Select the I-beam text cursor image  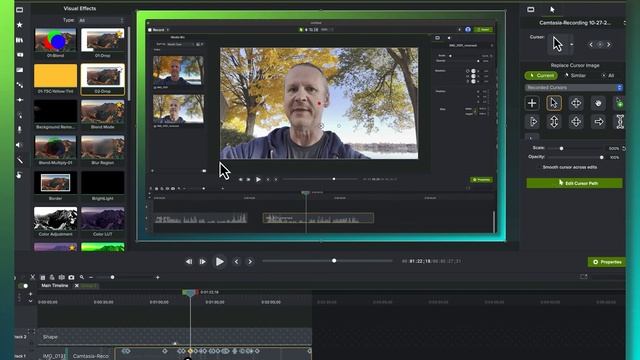click(x=620, y=122)
